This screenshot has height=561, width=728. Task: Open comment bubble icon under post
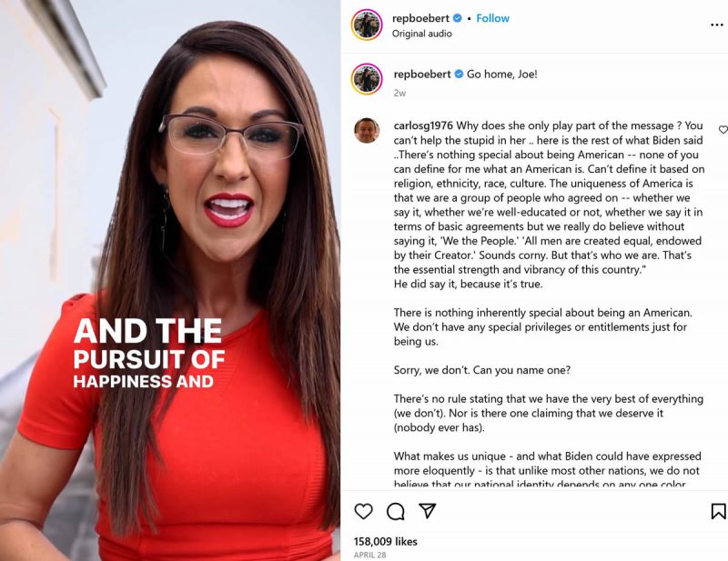[x=395, y=511]
